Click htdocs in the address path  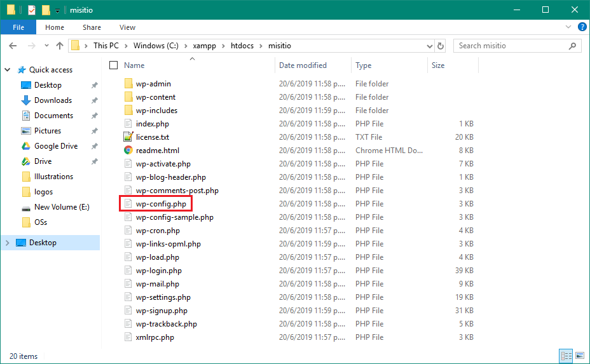tap(242, 46)
